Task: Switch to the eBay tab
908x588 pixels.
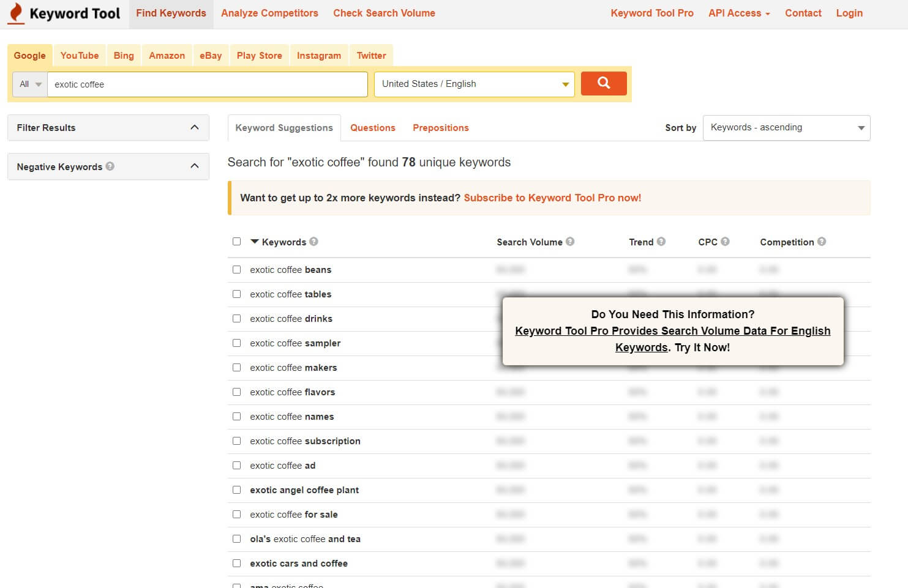Action: point(211,55)
